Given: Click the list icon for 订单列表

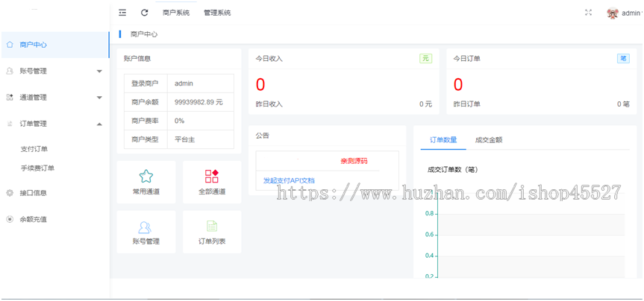Looking at the screenshot, I should point(212,226).
